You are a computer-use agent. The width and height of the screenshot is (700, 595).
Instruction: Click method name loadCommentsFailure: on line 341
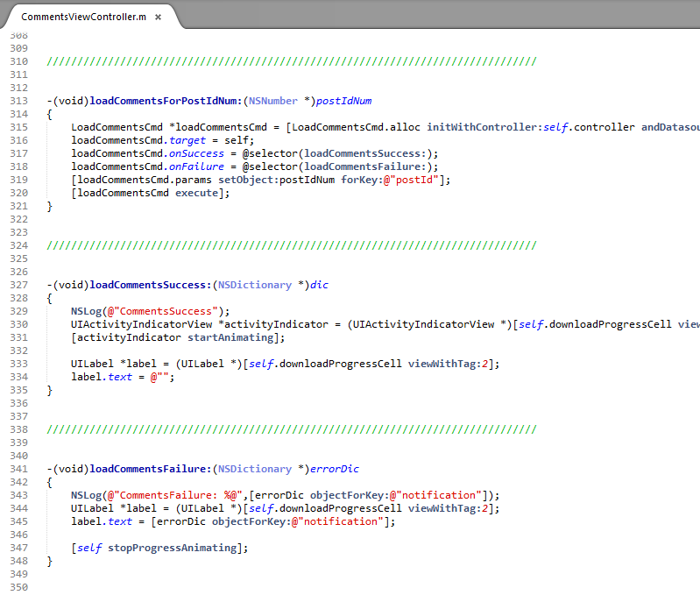click(x=151, y=469)
